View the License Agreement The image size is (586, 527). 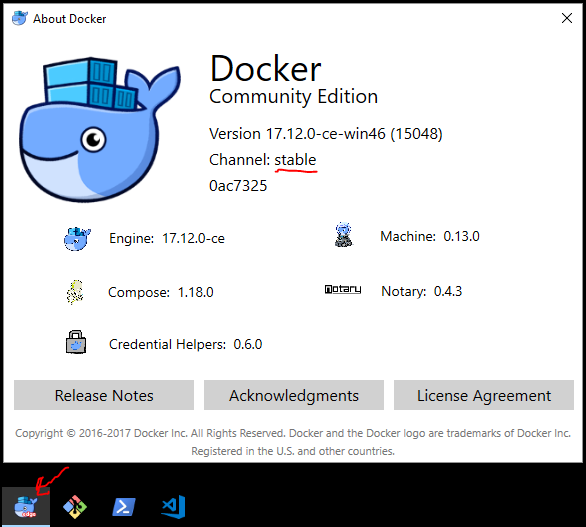(484, 395)
